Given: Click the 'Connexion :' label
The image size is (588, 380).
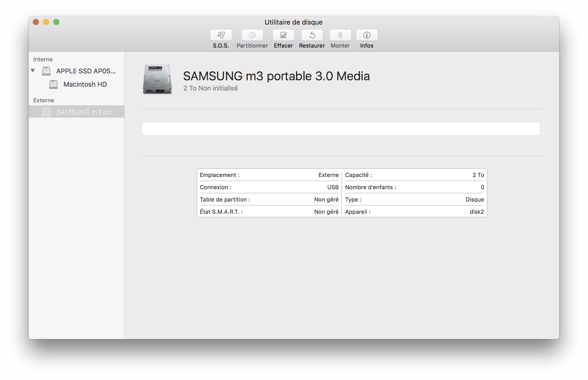Looking at the screenshot, I should [x=215, y=187].
